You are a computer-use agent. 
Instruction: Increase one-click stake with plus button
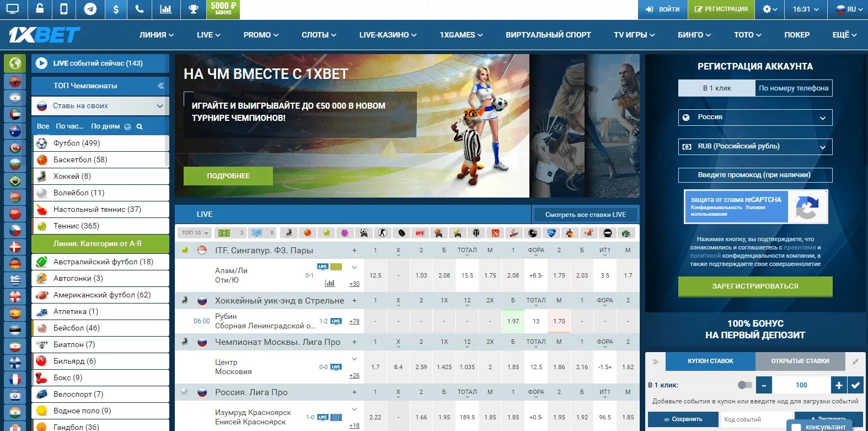click(x=839, y=385)
